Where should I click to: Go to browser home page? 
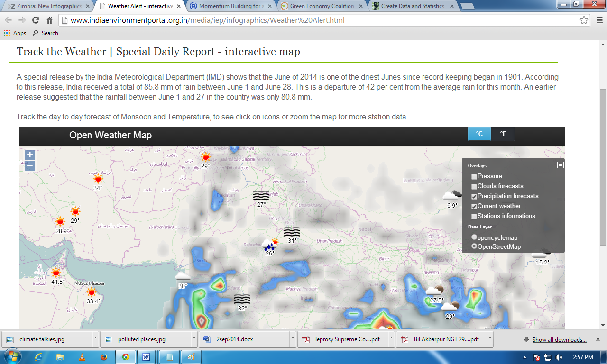pos(49,20)
